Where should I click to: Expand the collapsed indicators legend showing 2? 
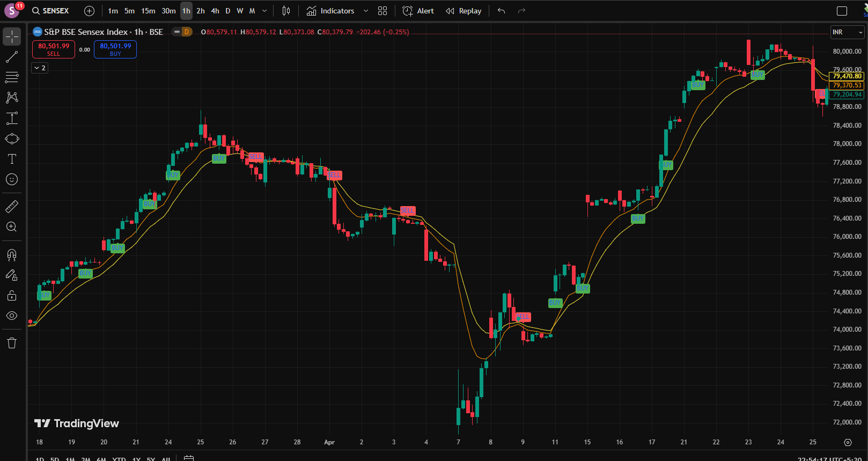click(x=40, y=68)
